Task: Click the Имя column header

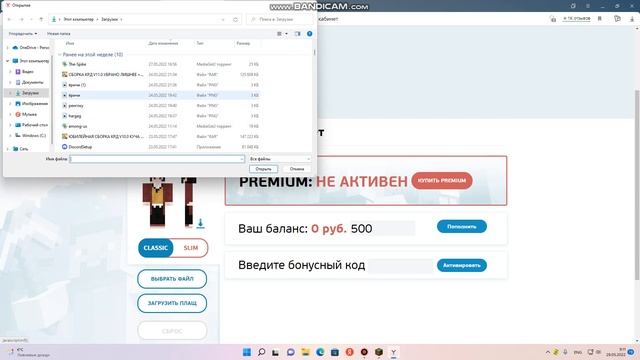Action: pos(70,43)
